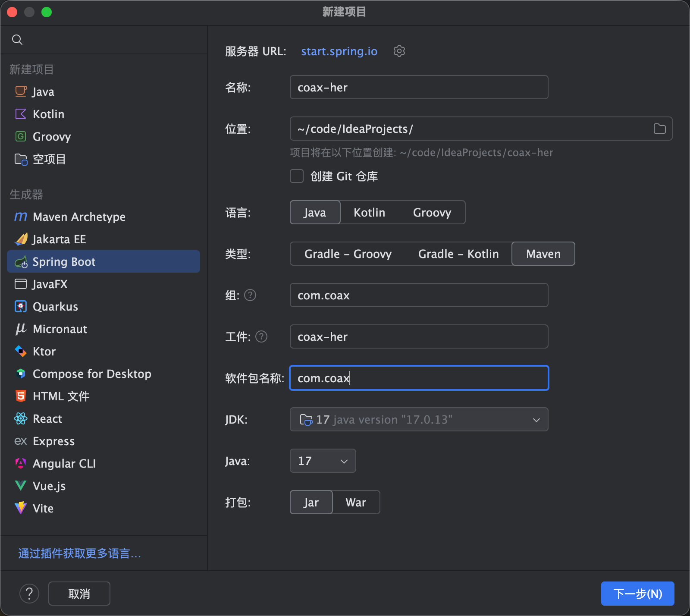Click the Express ex icon
This screenshot has height=616, width=690.
coord(21,441)
